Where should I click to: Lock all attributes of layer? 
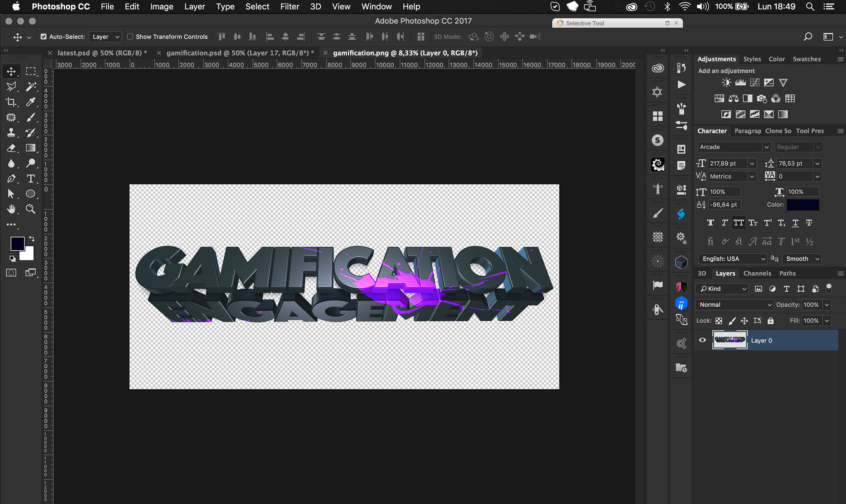[771, 321]
